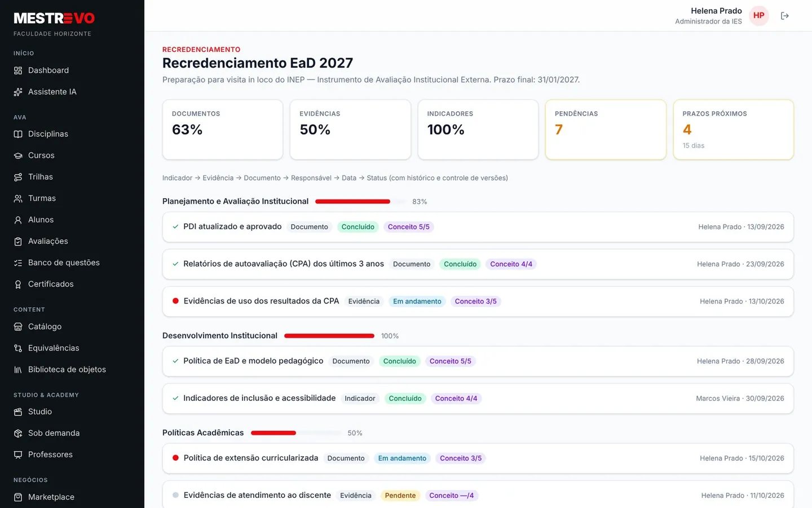Click the Professores presentation icon

[18, 455]
